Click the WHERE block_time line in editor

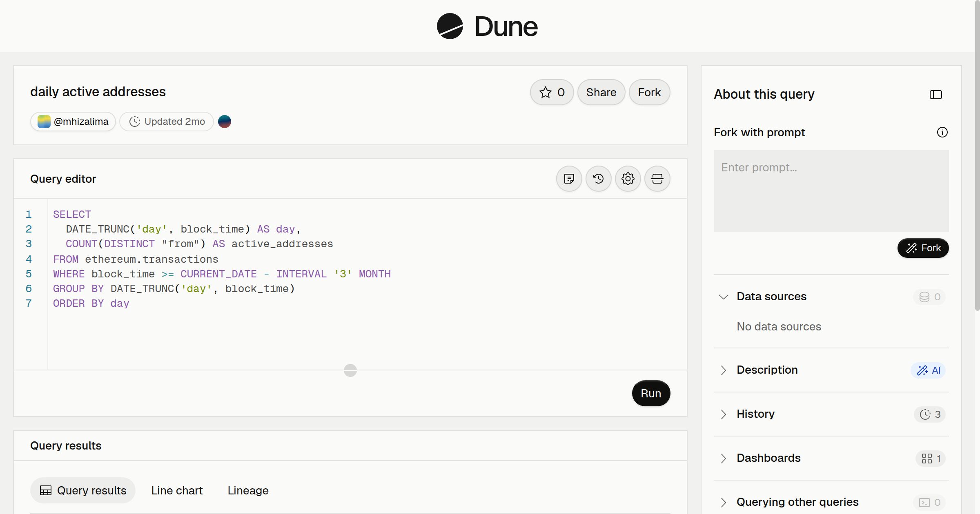[x=222, y=274]
